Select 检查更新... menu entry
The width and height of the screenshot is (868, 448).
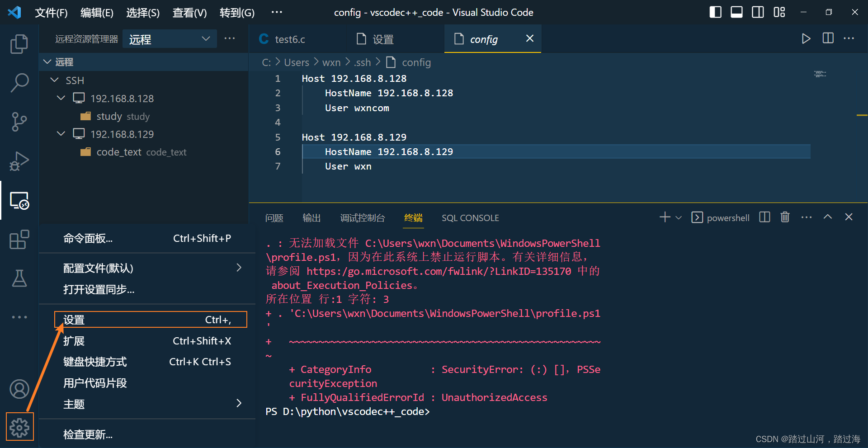click(x=147, y=434)
